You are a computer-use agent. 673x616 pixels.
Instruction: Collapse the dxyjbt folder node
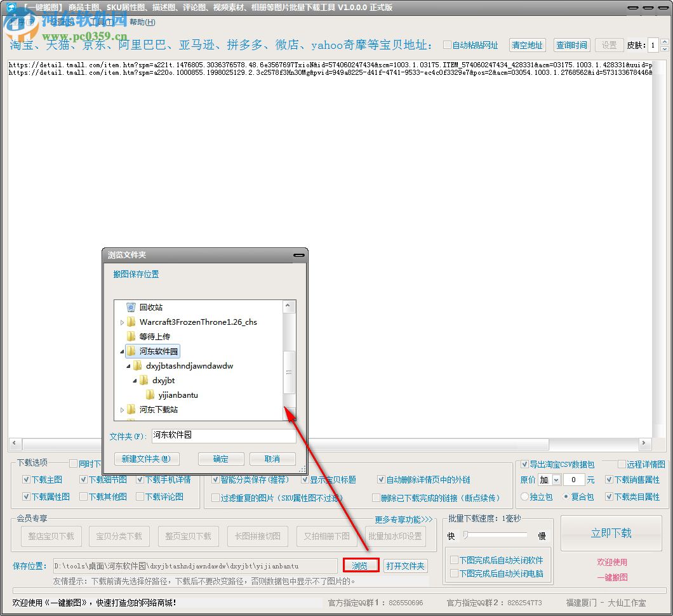[135, 381]
